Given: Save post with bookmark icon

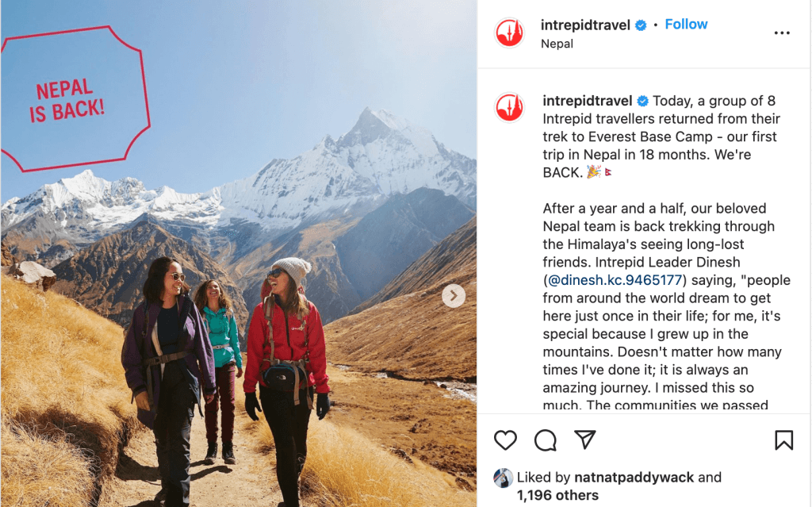Looking at the screenshot, I should point(783,440).
